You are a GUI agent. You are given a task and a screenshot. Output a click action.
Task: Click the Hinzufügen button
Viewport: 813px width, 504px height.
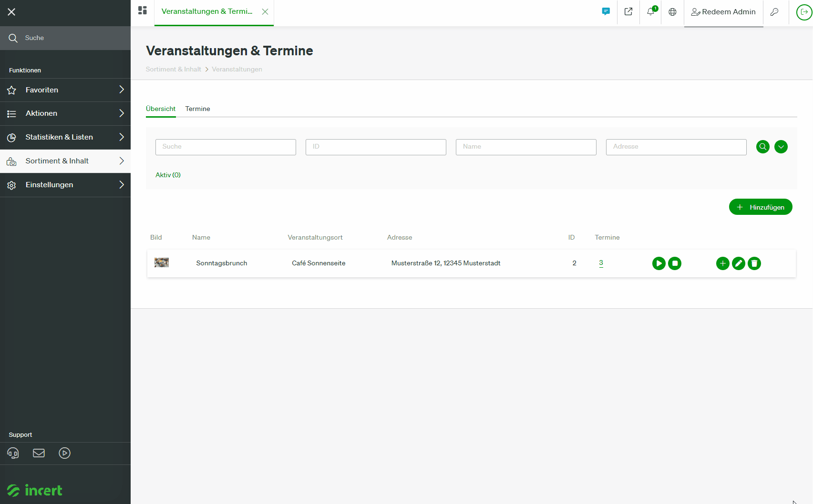[x=761, y=207]
